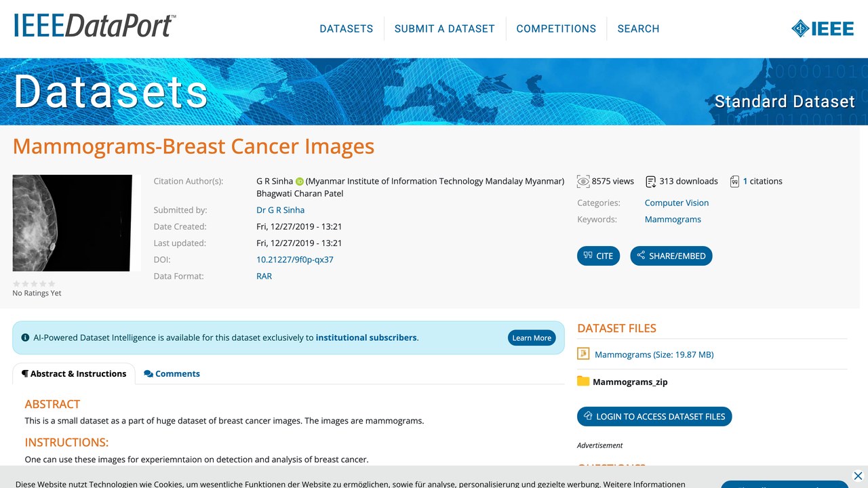Rate the dataset with the star rating
This screenshot has height=488, width=868.
point(34,283)
